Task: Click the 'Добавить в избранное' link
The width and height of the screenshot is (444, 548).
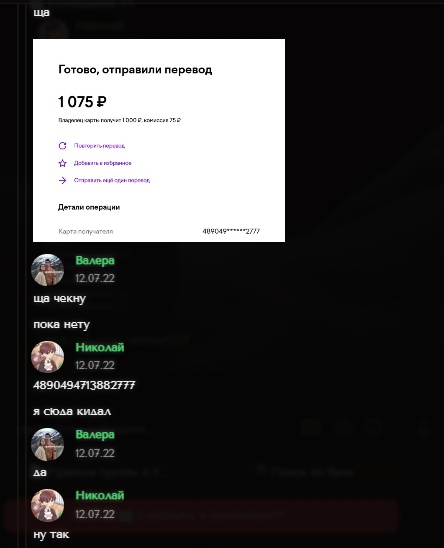Action: 102,163
